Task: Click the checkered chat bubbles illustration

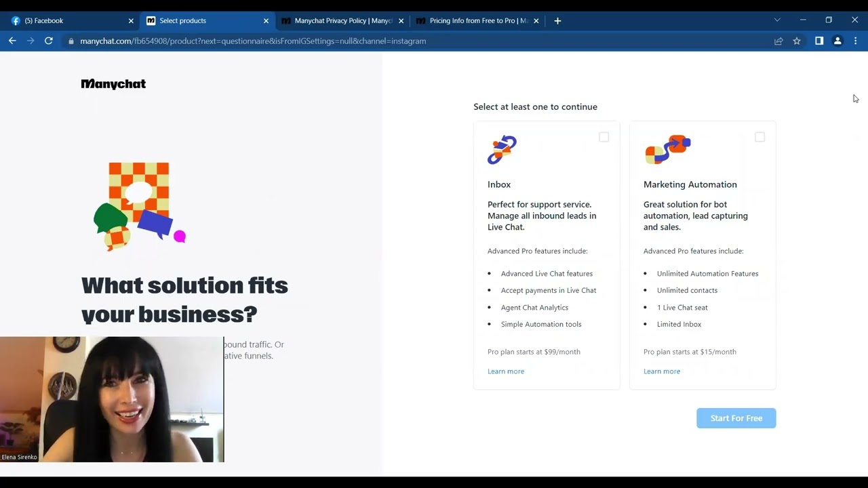Action: [x=140, y=206]
